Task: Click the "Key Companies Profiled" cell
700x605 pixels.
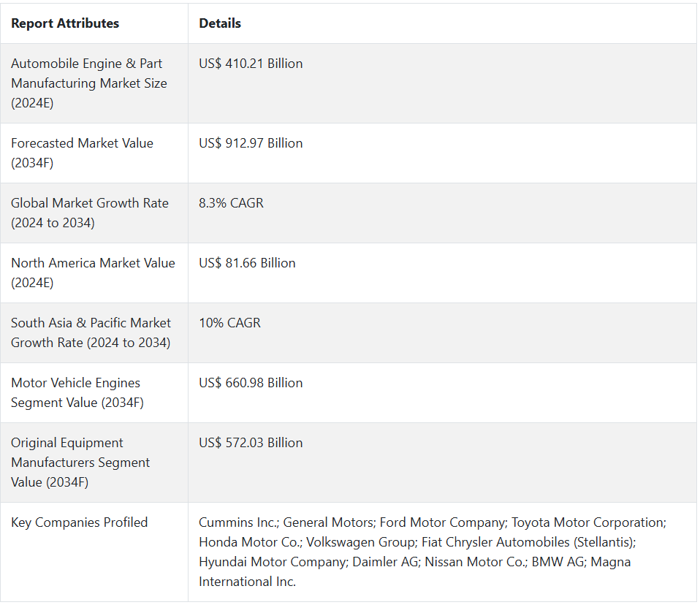Action: pyautogui.click(x=79, y=522)
